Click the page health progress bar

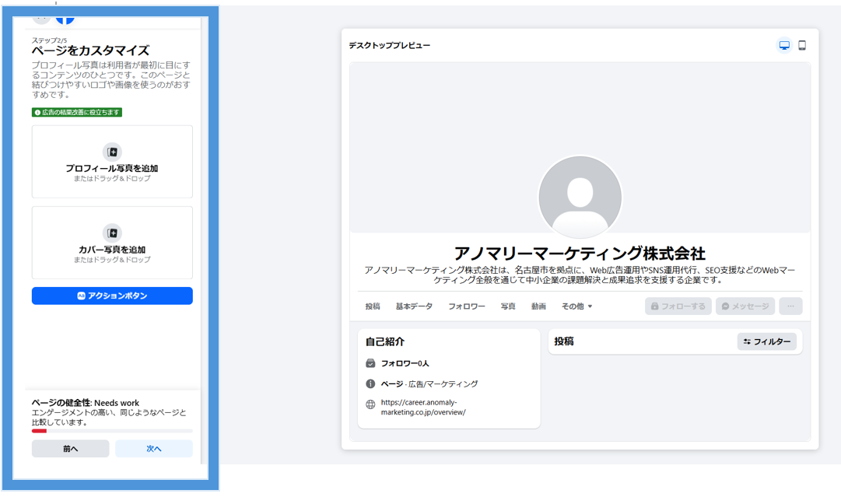click(112, 431)
